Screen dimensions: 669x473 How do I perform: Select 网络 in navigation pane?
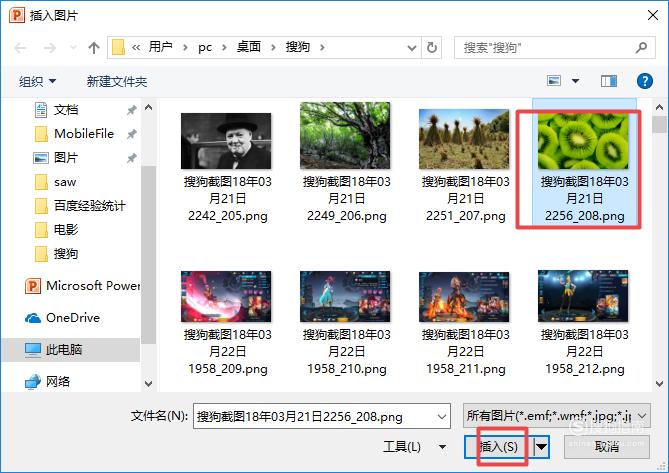pyautogui.click(x=47, y=381)
